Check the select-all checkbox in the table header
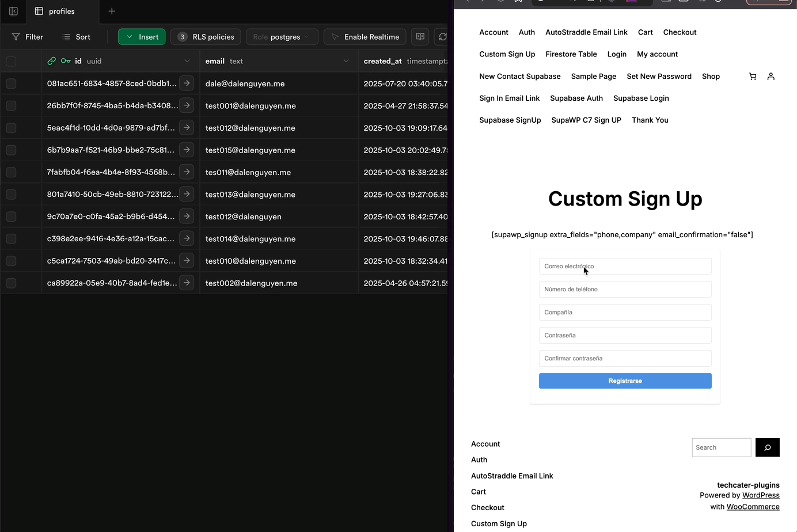The width and height of the screenshot is (797, 532). pos(10,61)
